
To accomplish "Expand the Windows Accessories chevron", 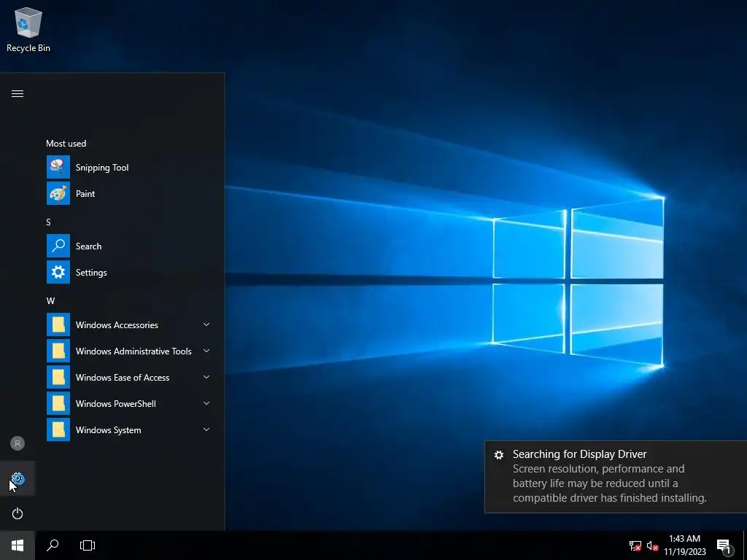I will click(x=206, y=324).
